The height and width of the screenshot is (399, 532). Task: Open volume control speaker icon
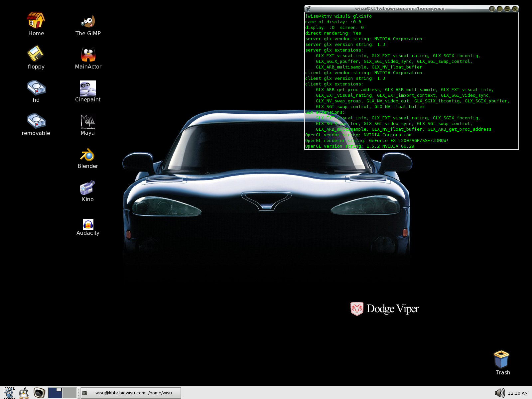(500, 393)
